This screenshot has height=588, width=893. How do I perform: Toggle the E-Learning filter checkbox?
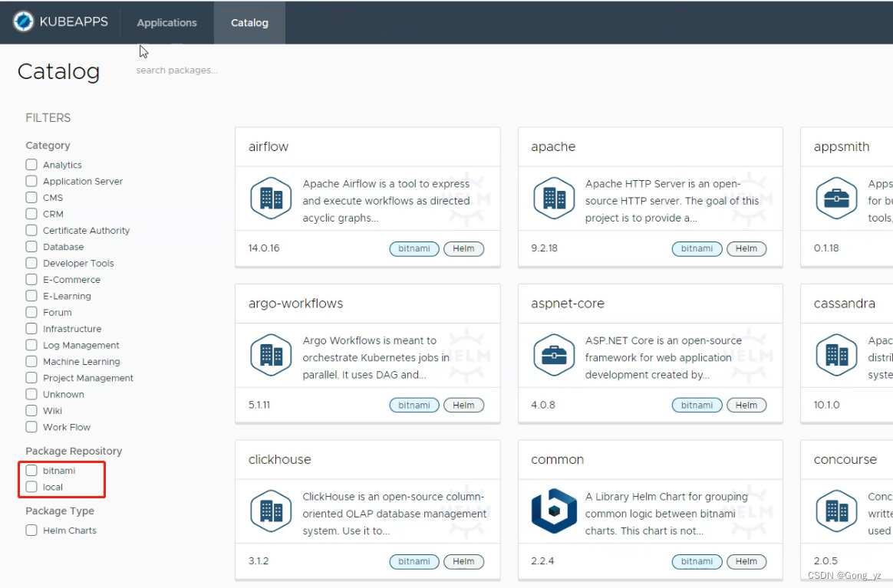(31, 296)
